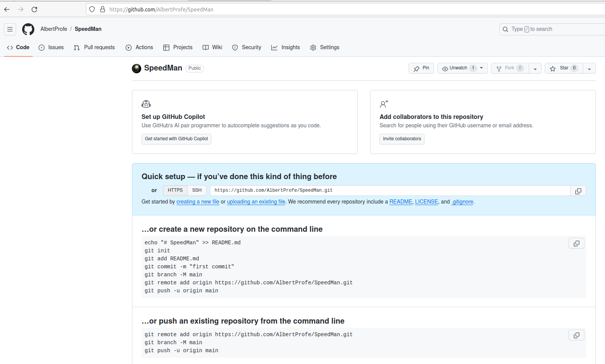Click the "git commit -m "first commit"" line
Screen dimensions: 605x364
(x=189, y=266)
